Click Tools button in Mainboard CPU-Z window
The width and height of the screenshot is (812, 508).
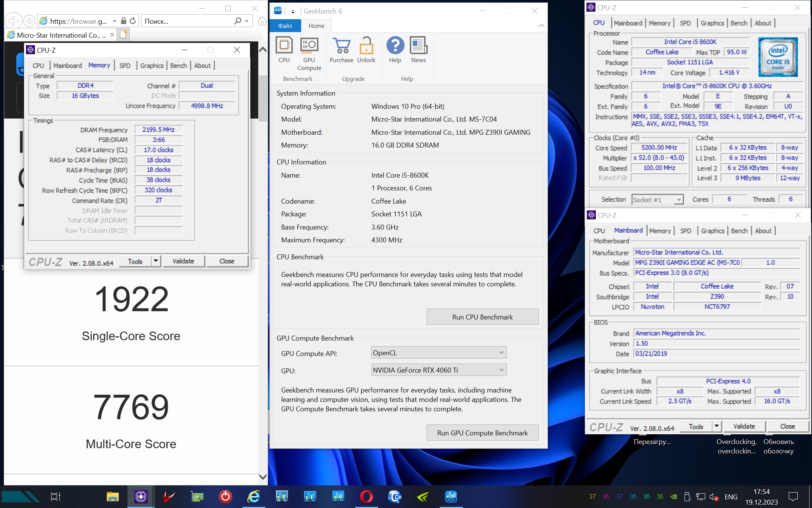coord(696,426)
